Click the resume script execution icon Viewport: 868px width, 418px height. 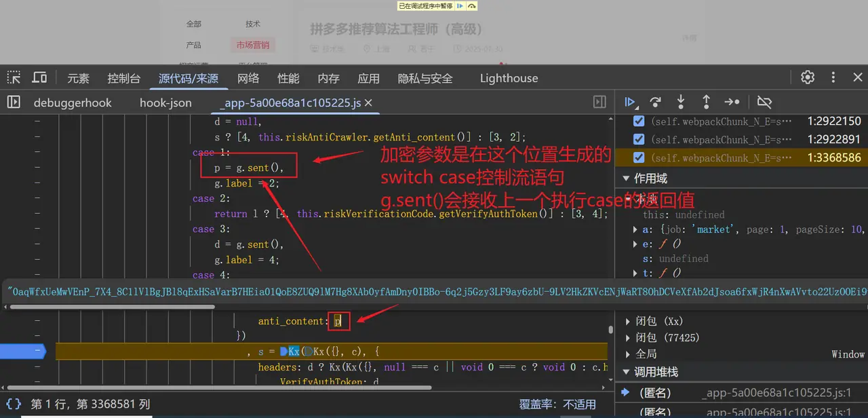(630, 102)
